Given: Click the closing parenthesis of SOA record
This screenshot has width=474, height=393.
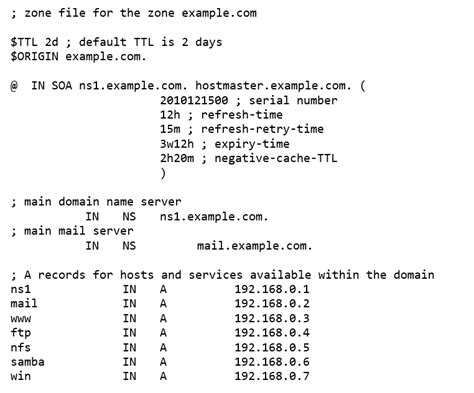Looking at the screenshot, I should (163, 173).
